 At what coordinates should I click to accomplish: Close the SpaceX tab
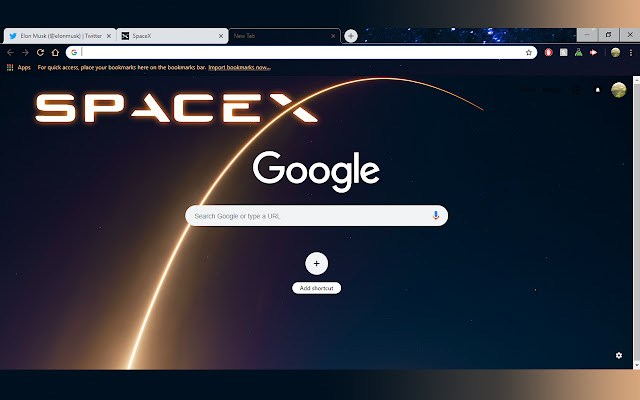pyautogui.click(x=221, y=36)
